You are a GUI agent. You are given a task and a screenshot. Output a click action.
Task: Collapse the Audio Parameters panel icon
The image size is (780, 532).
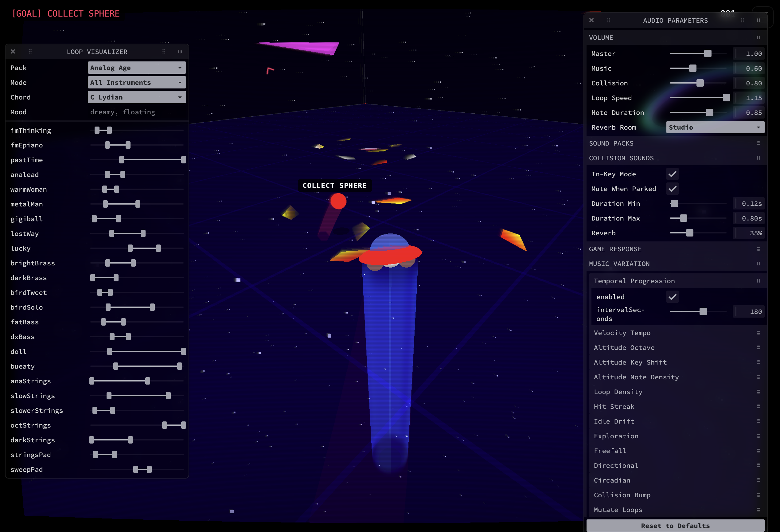click(758, 21)
